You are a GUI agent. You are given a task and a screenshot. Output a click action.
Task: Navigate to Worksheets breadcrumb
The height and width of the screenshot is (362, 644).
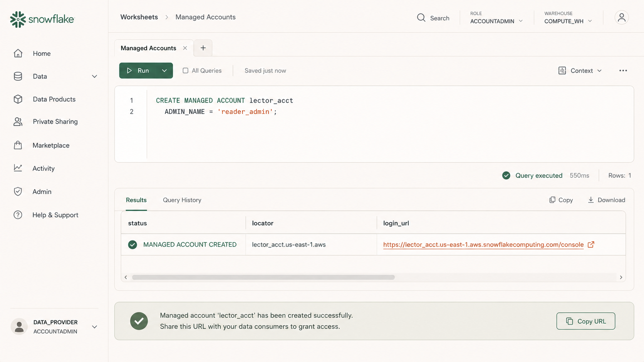click(x=139, y=17)
